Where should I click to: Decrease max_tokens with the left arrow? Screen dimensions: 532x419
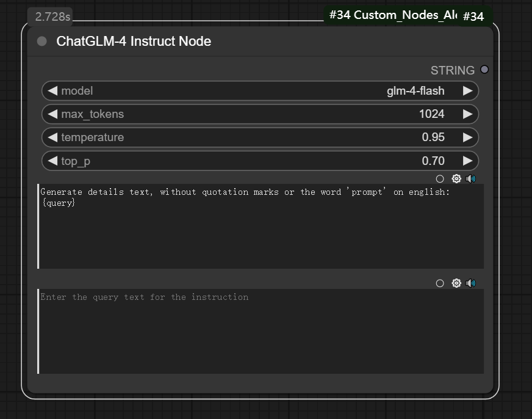[x=52, y=114]
